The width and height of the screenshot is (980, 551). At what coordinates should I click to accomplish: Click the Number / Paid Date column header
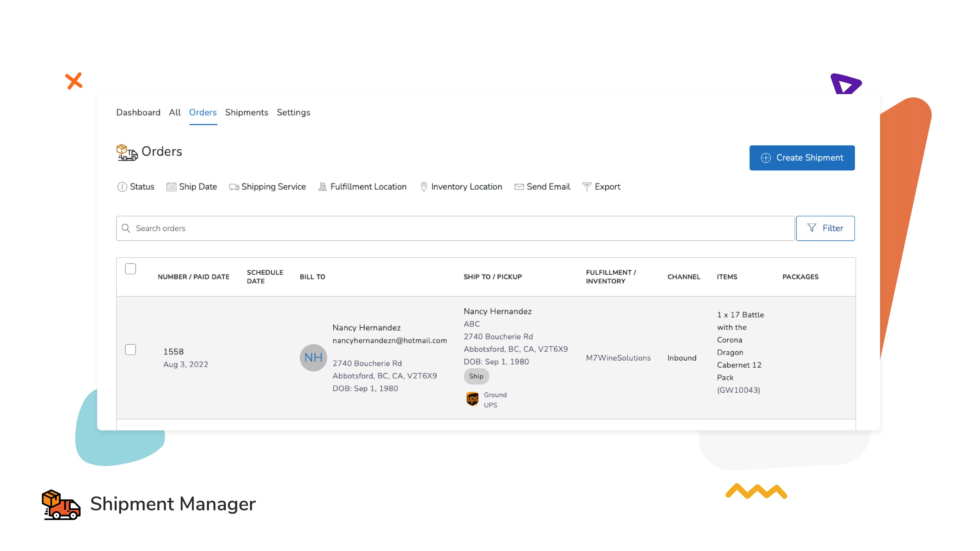tap(194, 277)
